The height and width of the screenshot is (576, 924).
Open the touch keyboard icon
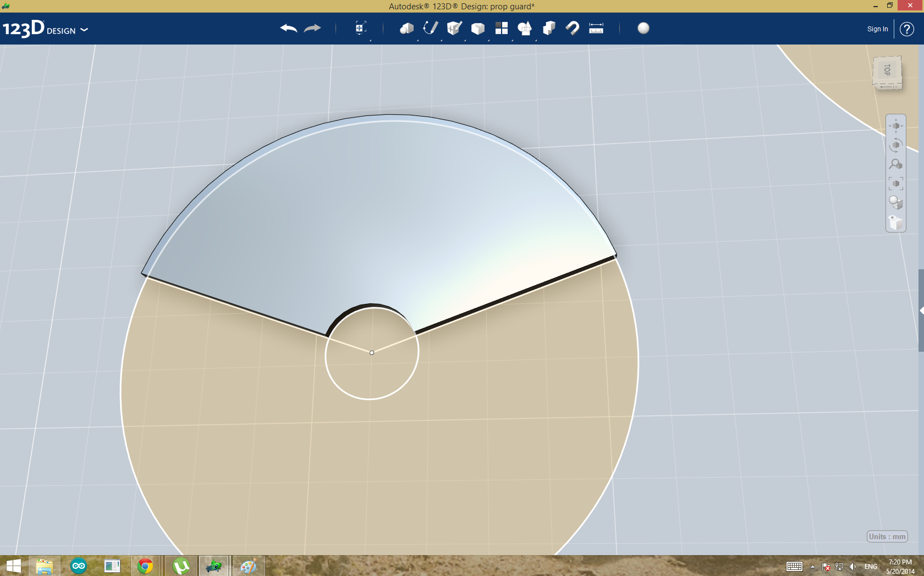tap(794, 567)
